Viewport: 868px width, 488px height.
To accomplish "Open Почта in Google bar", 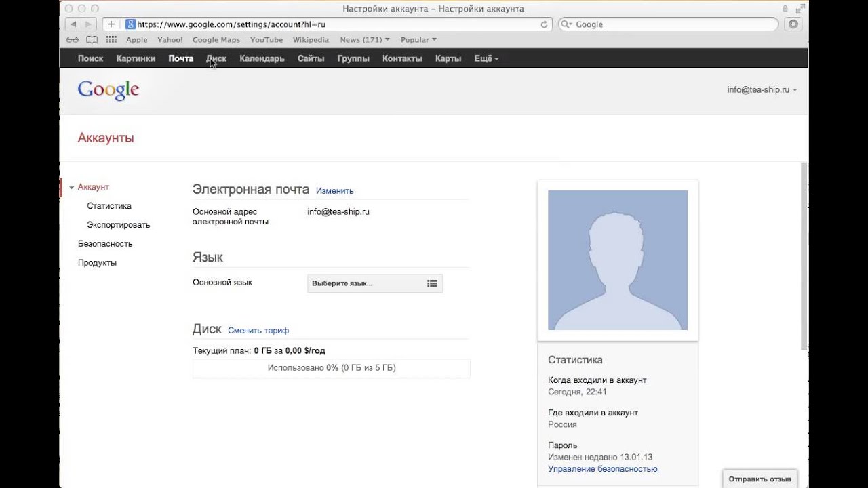I will tap(181, 58).
